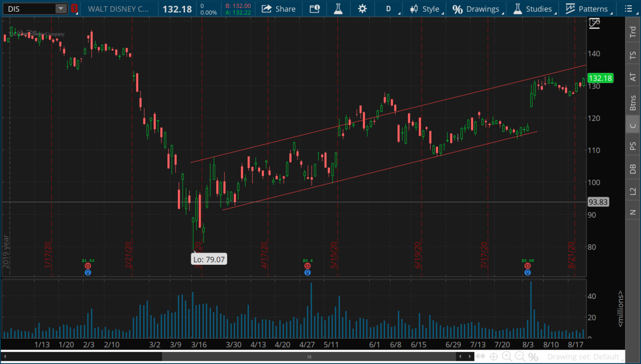Screen dimensions: 641x364
Task: Open the L2 side tab
Action: coord(633,191)
